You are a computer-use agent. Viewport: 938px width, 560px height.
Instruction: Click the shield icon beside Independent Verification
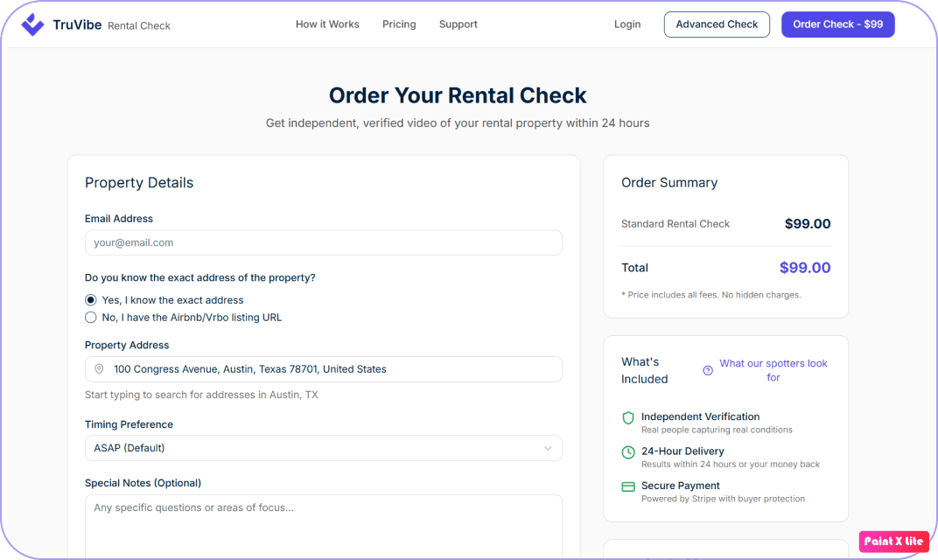point(628,418)
